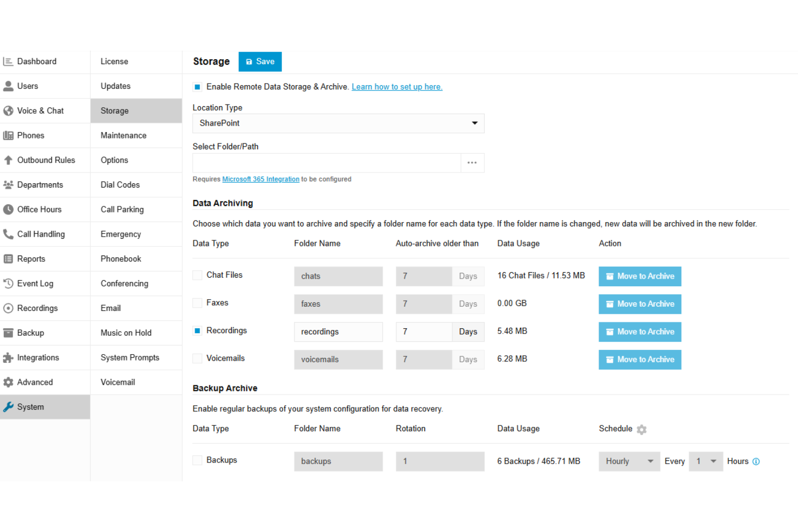Click the Voice & Chat globe icon
This screenshot has width=798, height=532.
pos(9,110)
